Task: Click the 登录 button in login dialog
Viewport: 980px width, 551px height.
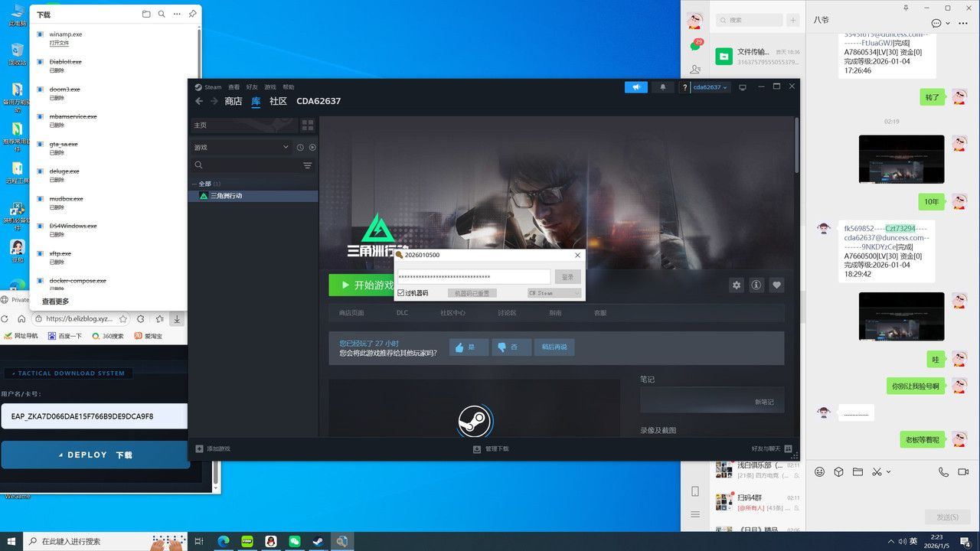Action: [567, 277]
